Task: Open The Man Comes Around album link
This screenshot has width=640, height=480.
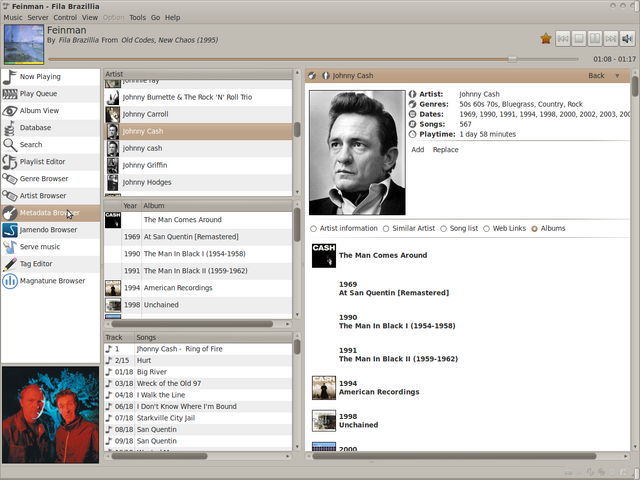Action: tap(383, 256)
